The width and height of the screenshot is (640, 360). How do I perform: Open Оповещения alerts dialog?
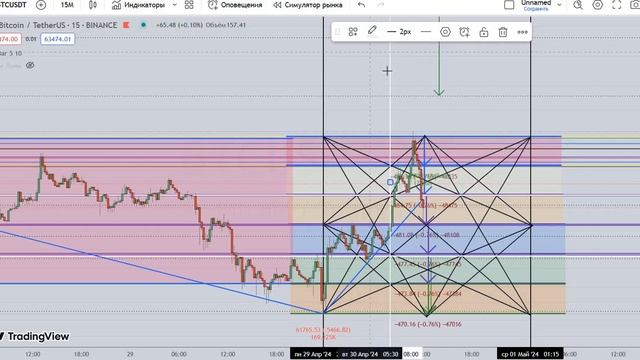235,5
